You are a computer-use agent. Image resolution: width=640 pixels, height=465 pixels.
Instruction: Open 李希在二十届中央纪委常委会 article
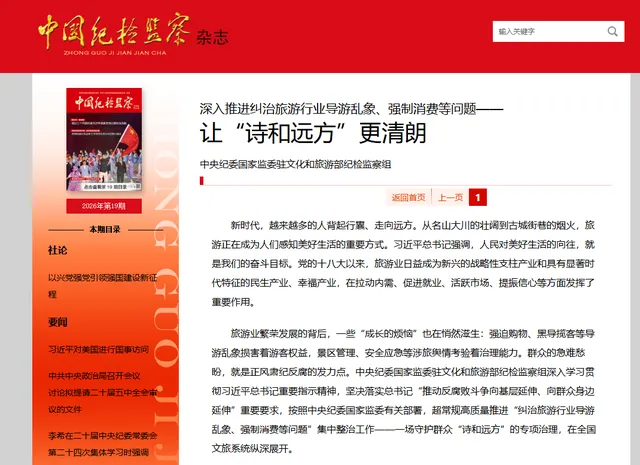[x=102, y=444]
